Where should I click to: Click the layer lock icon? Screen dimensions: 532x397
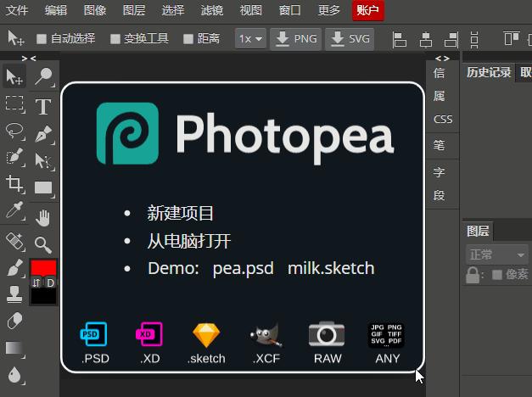click(x=473, y=275)
